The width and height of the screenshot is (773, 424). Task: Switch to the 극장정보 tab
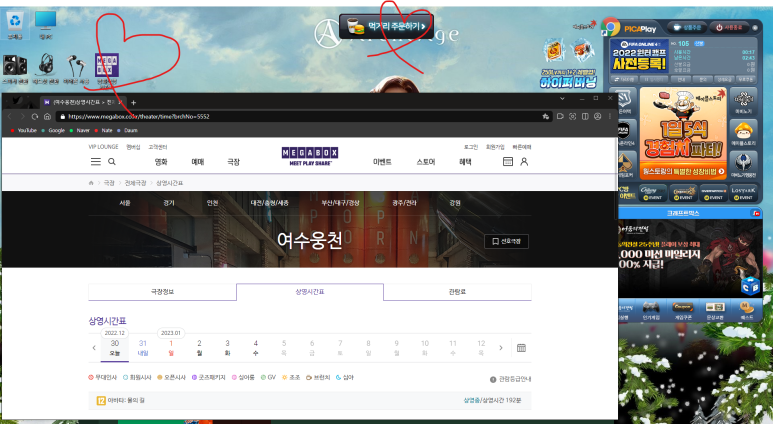pos(162,292)
